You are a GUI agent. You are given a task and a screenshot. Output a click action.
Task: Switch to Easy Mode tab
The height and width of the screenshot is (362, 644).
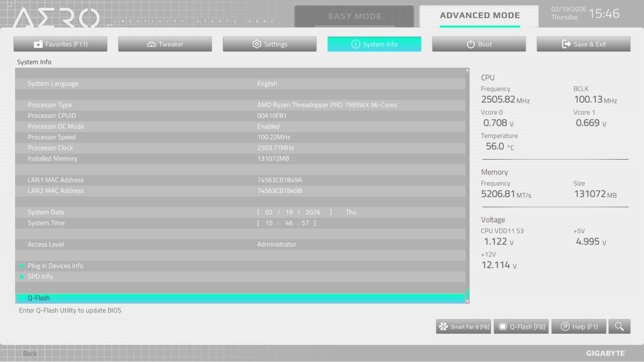click(x=354, y=16)
